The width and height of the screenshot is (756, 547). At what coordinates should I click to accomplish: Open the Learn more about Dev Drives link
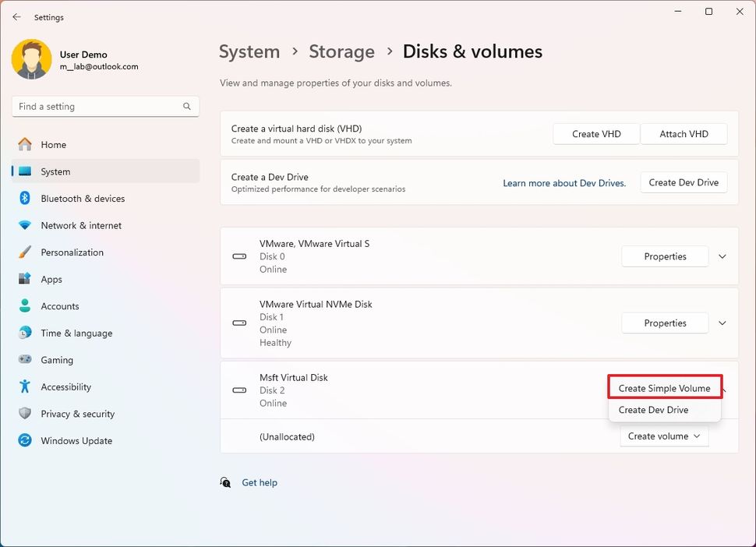tap(564, 182)
